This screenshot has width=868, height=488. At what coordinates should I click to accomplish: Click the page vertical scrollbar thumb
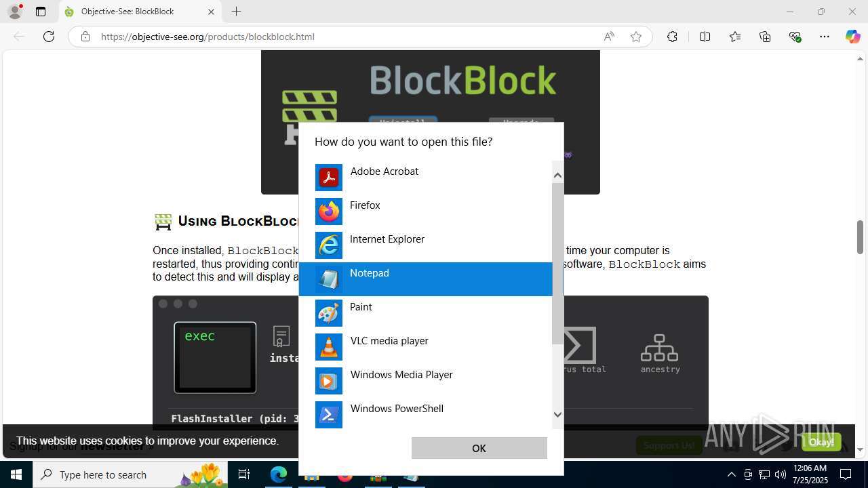(860, 237)
